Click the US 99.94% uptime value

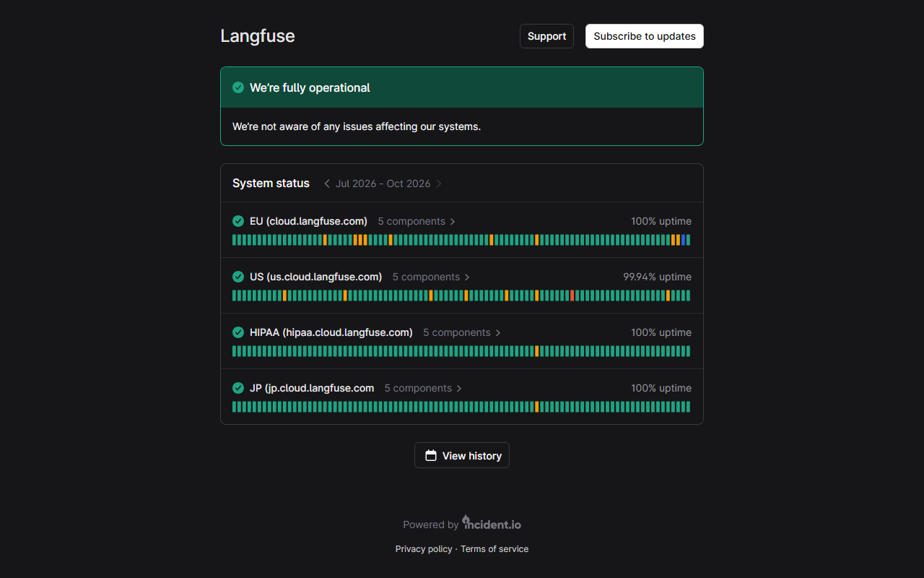[657, 277]
